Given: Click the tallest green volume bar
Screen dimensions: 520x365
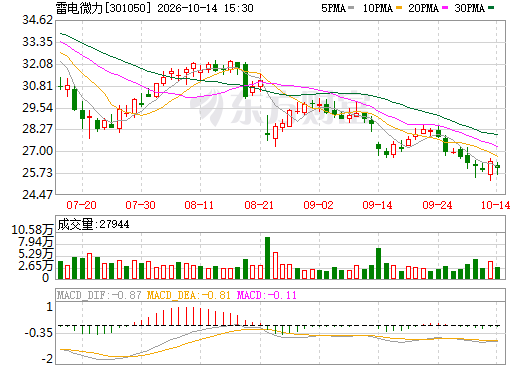Looking at the screenshot, I should click(x=267, y=258).
